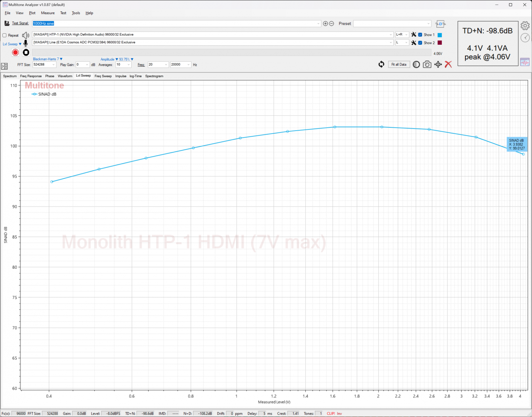
Task: Open the Help menu
Action: [89, 13]
